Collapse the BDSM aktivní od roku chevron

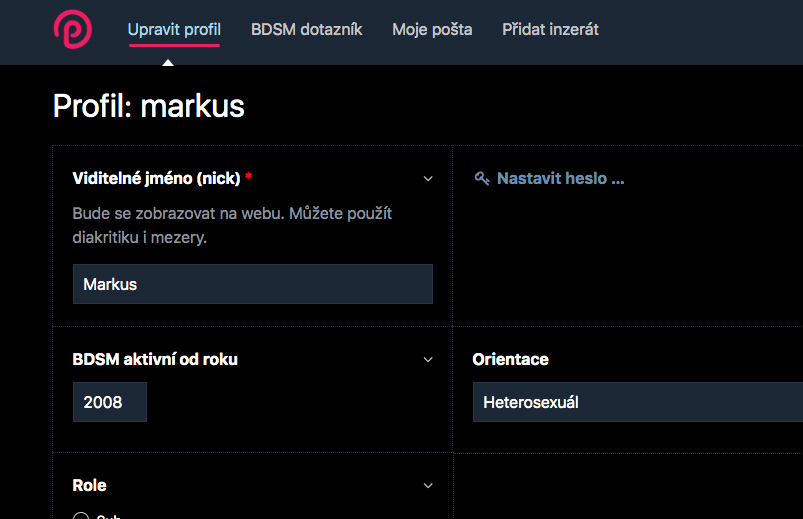[x=428, y=360]
